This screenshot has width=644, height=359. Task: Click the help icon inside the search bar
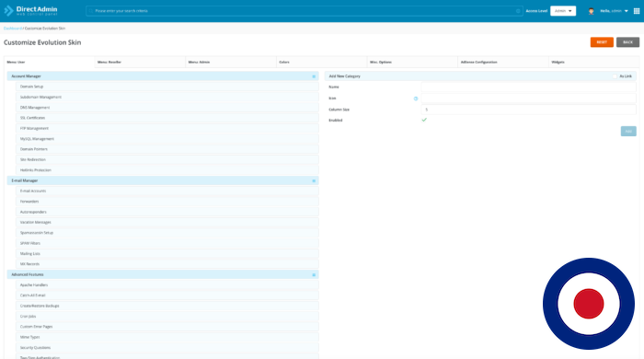(518, 11)
